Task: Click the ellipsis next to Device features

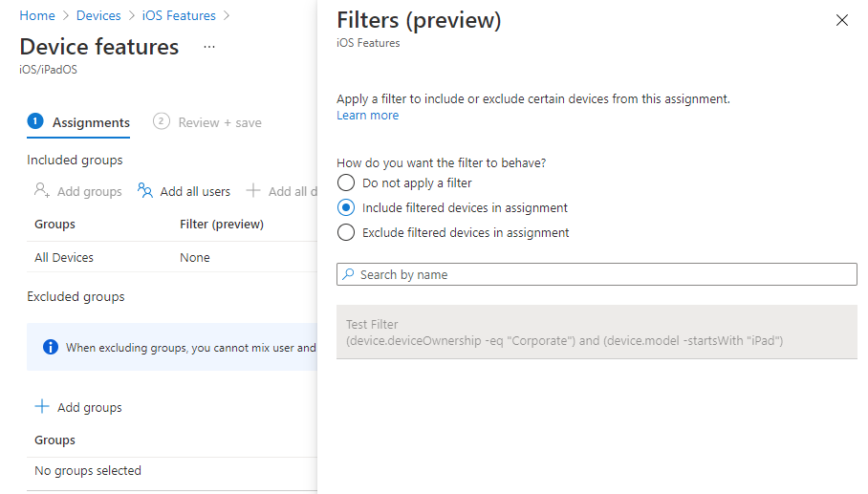Action: [209, 47]
